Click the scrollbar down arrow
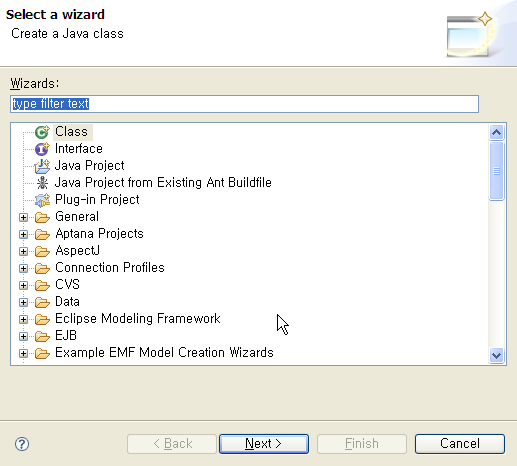 pyautogui.click(x=496, y=355)
